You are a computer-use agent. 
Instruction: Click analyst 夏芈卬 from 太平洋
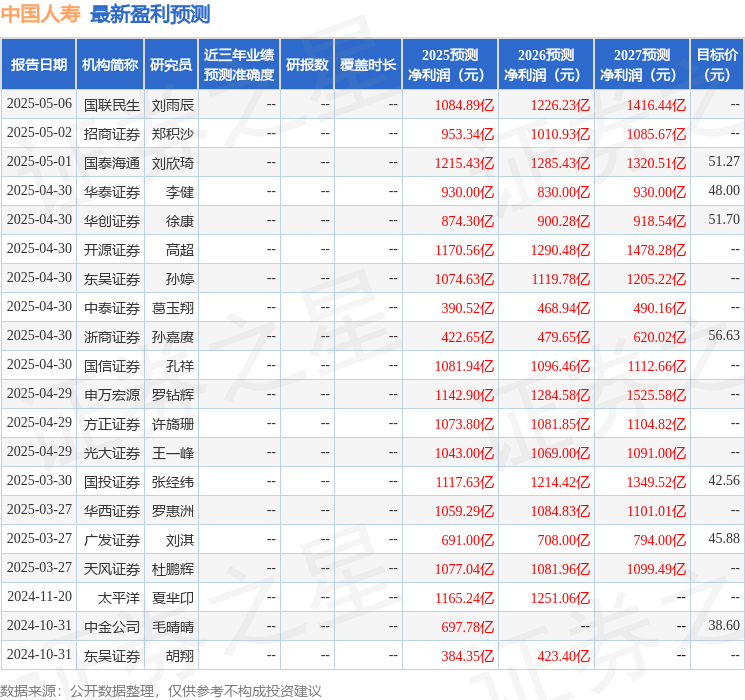(172, 598)
